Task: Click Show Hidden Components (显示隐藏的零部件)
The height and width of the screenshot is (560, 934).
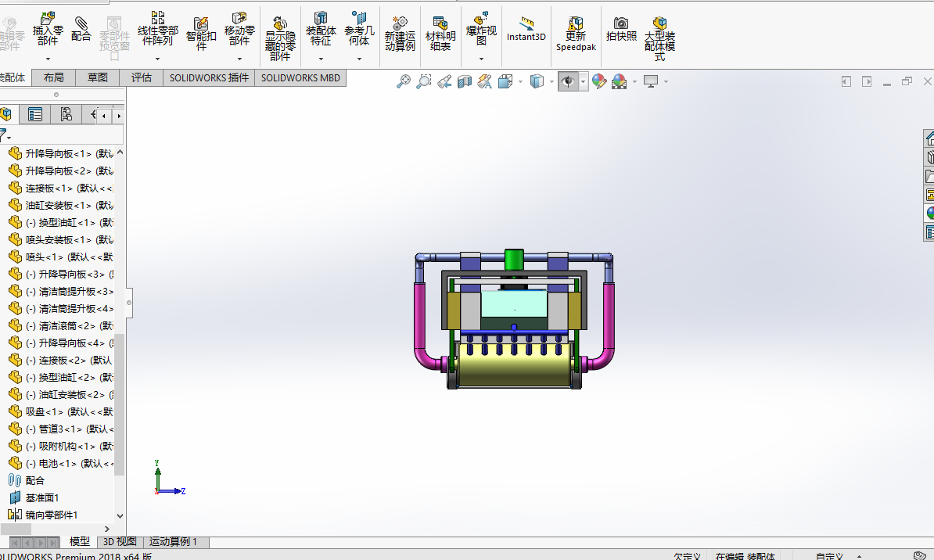Action: coord(280,39)
